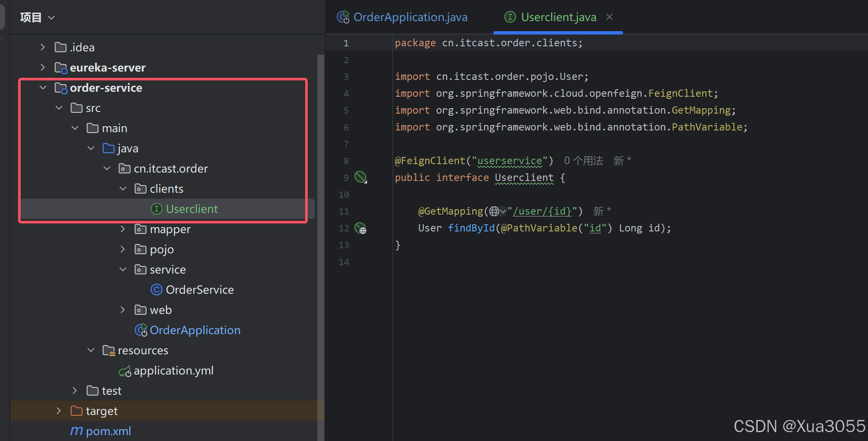Screen dimensions: 868x441
Task: Click the PathVariable import on line 6
Action: [x=571, y=127]
